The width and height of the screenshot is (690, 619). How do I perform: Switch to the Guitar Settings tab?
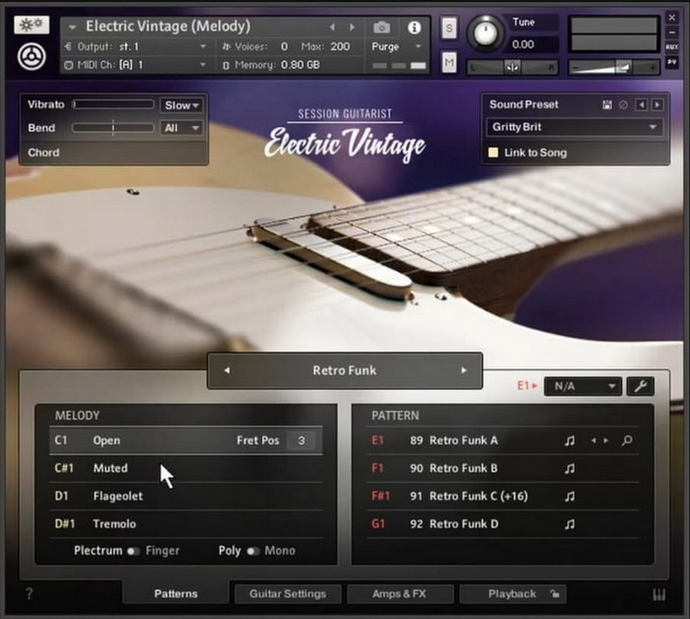(288, 594)
